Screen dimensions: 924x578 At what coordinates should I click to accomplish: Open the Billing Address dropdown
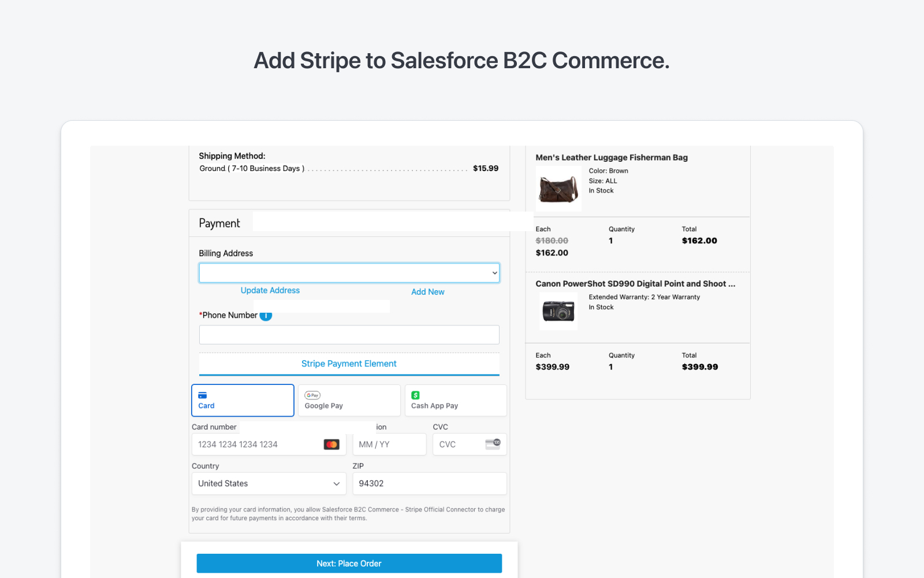[349, 272]
